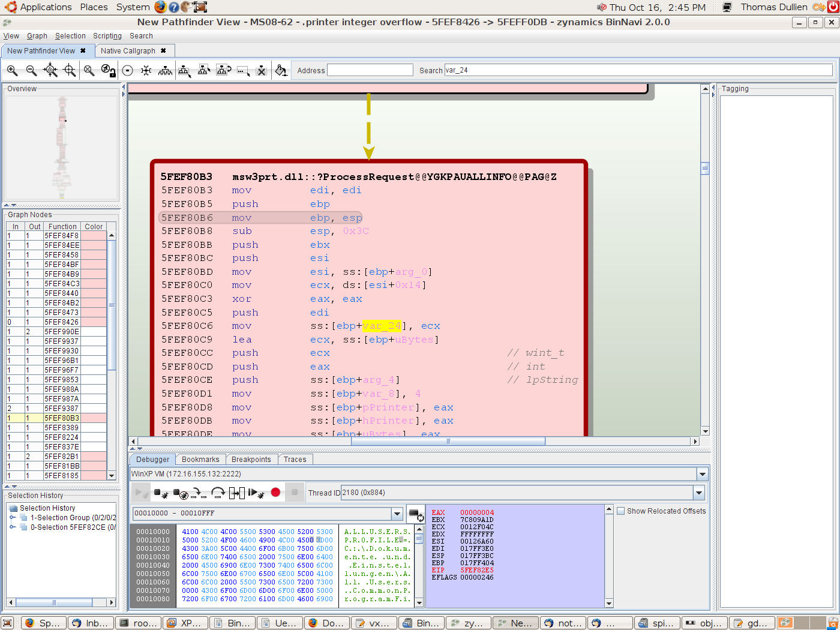Viewport: 840px width, 630px height.
Task: Click the step to next block icon
Action: click(x=237, y=493)
